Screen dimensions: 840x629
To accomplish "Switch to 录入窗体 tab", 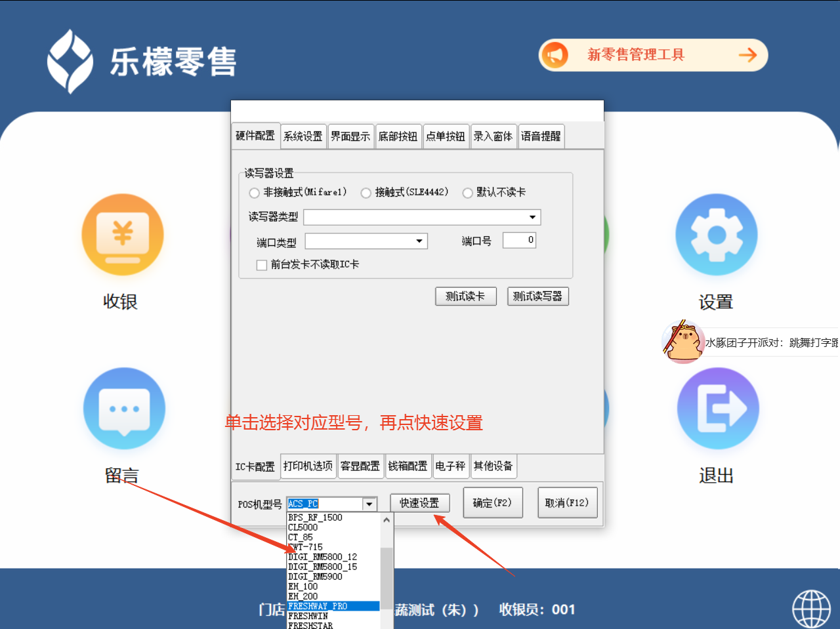I will (x=493, y=136).
